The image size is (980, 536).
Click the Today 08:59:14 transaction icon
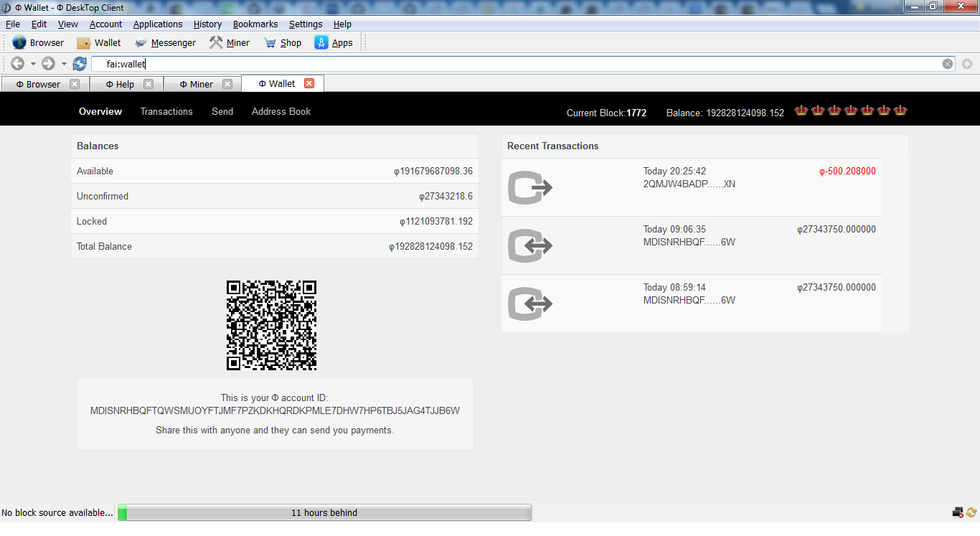point(530,304)
